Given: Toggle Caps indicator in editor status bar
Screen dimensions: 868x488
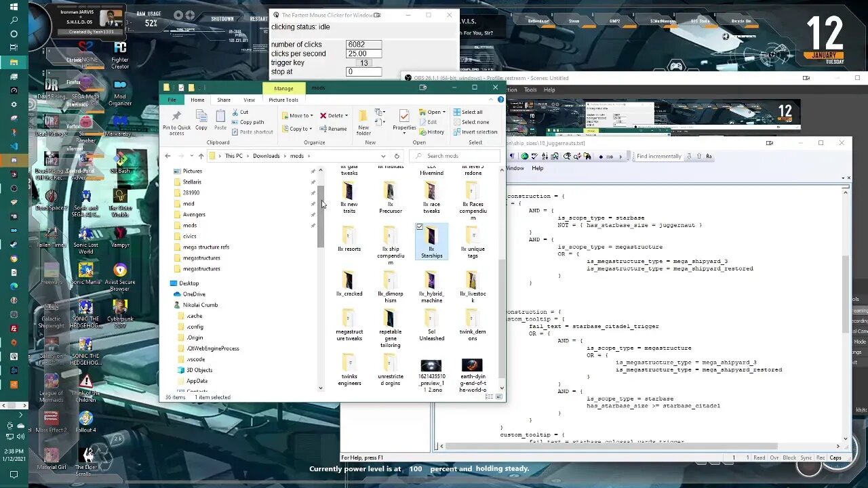Looking at the screenshot, I should pos(835,457).
